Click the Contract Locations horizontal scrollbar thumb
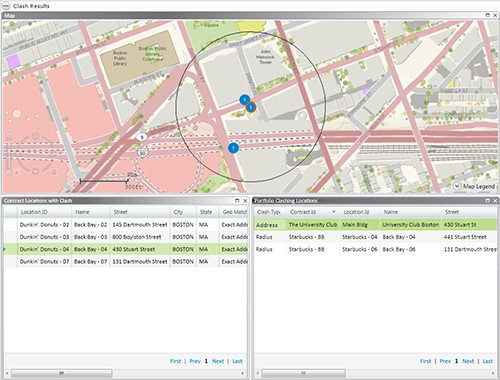Image resolution: width=500 pixels, height=380 pixels. [x=62, y=373]
